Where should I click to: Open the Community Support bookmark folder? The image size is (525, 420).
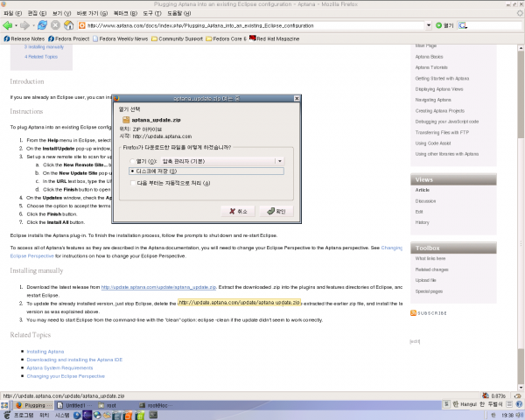177,38
